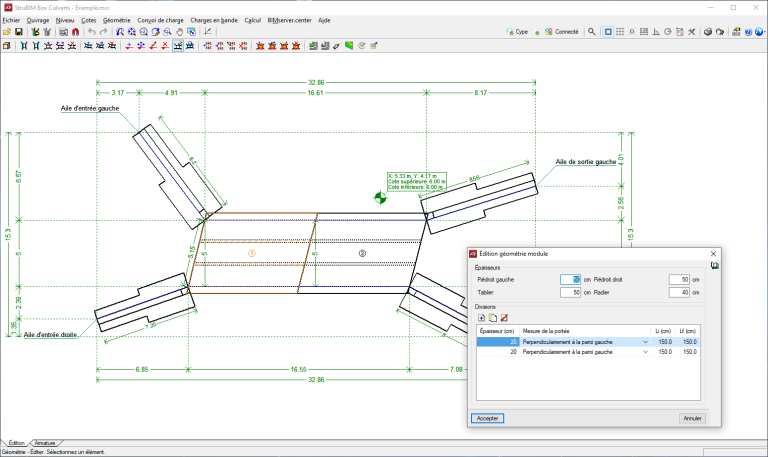Image resolution: width=768 pixels, height=457 pixels.
Task: Open the Géométrie menu
Action: (117, 20)
